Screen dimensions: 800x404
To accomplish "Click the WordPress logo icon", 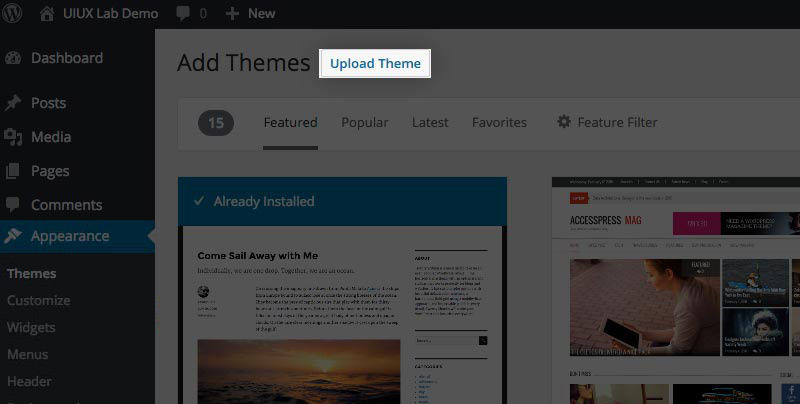I will click(14, 14).
